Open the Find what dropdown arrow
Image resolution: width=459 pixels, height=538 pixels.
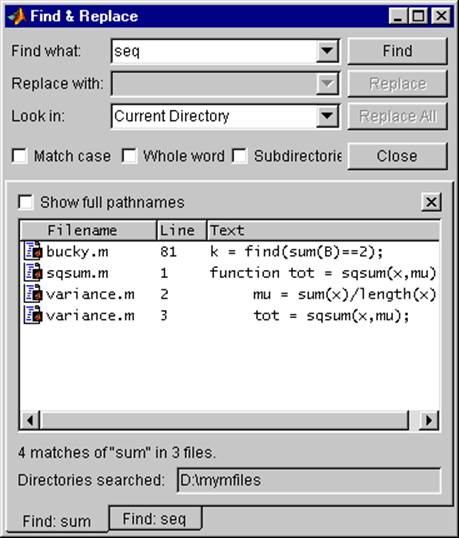point(327,51)
